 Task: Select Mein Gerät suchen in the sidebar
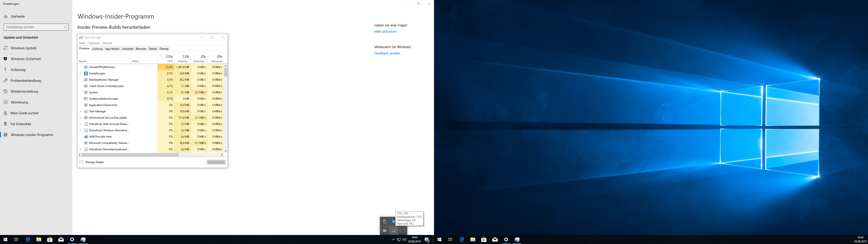point(36,113)
